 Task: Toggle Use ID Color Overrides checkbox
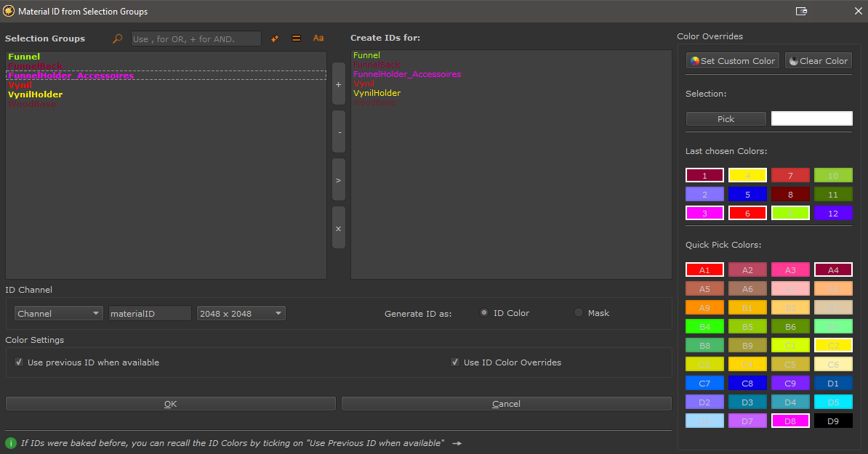pos(455,362)
